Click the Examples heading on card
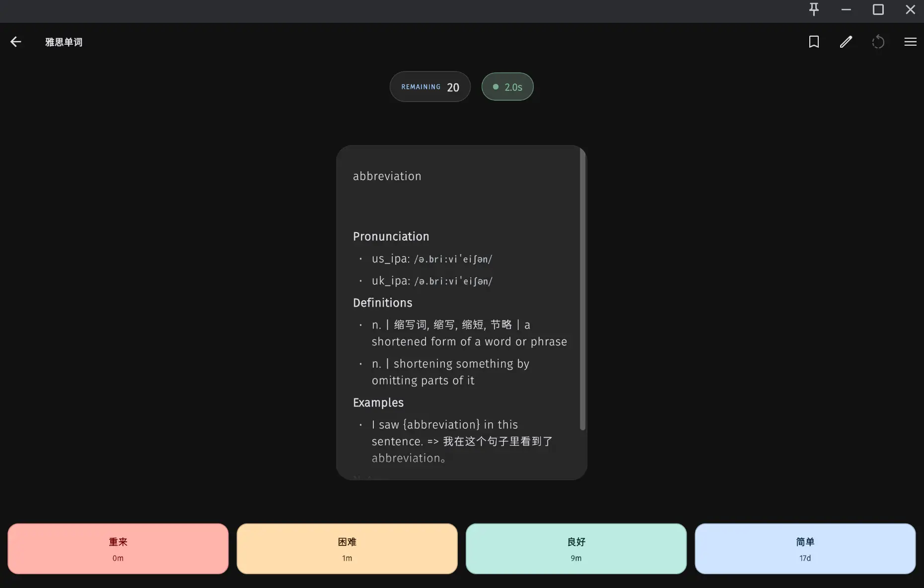Viewport: 924px width, 588px height. (378, 402)
